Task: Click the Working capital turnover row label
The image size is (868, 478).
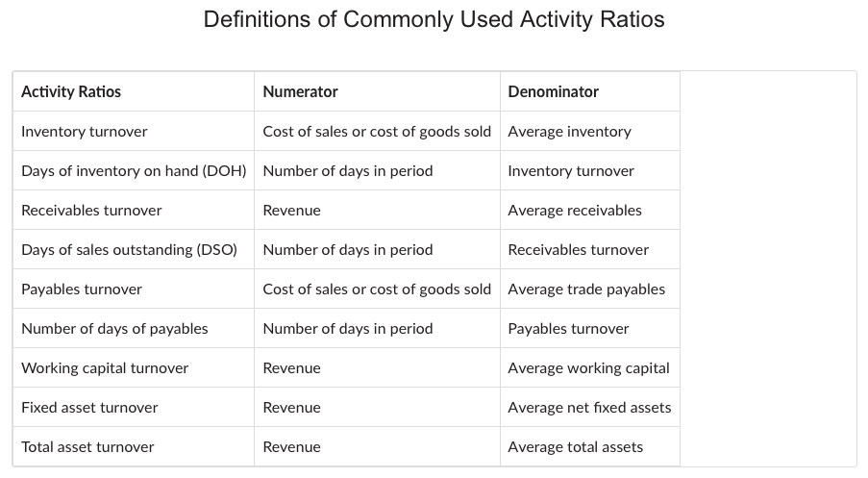Action: (x=105, y=368)
